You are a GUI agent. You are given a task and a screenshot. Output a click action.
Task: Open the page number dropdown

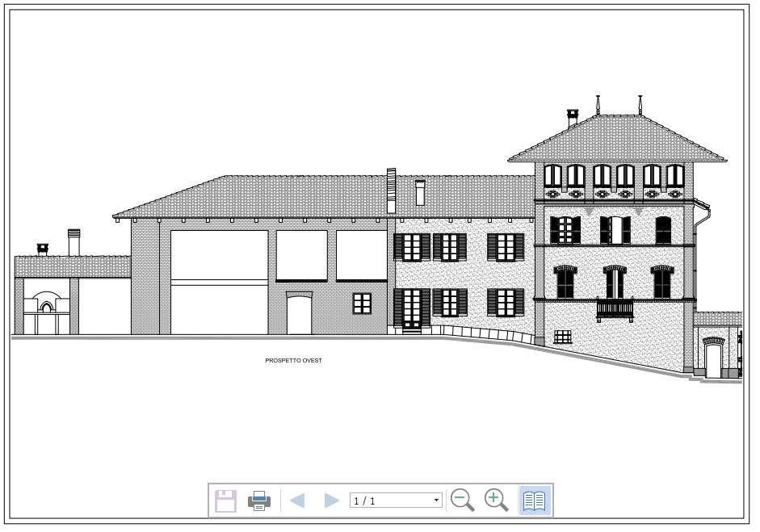(x=436, y=501)
